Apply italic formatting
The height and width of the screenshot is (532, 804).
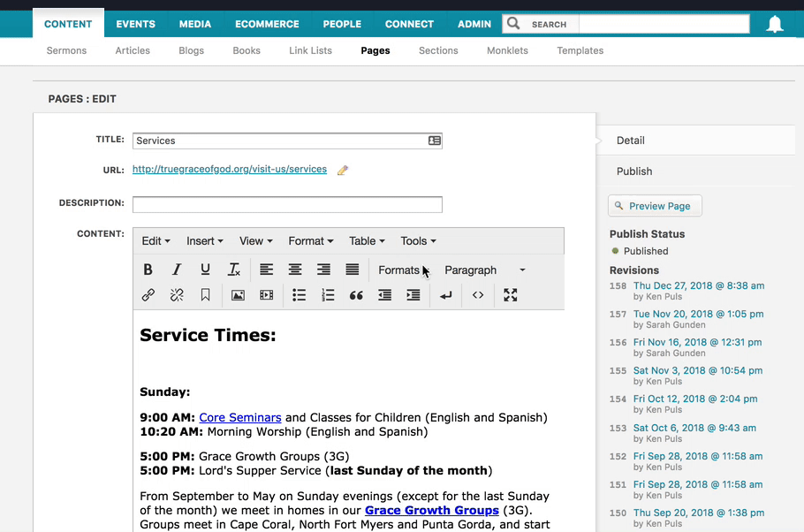coord(177,270)
